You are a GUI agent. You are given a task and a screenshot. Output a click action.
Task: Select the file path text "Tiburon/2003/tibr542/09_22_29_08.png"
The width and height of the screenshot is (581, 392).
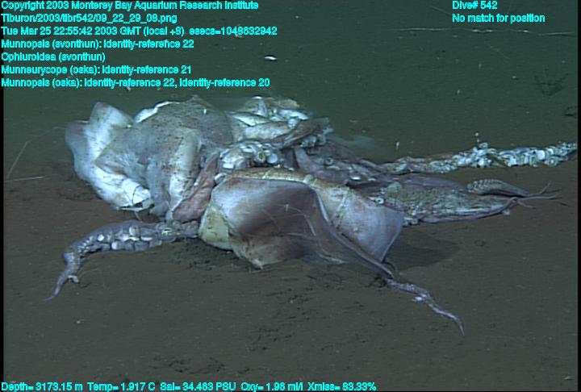(x=89, y=19)
